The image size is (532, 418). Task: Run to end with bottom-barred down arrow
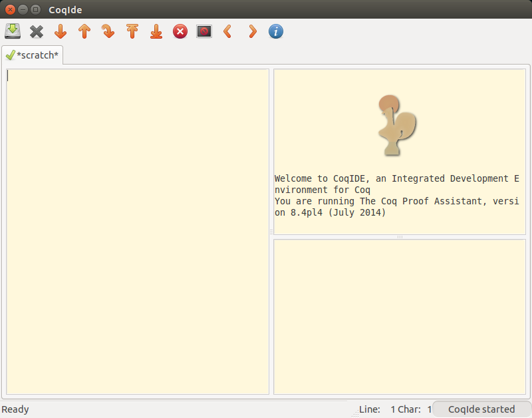[x=156, y=31]
